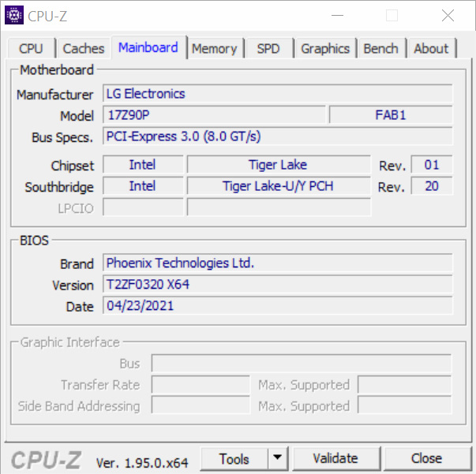Click the Tiger Lake chipset field

tap(279, 165)
